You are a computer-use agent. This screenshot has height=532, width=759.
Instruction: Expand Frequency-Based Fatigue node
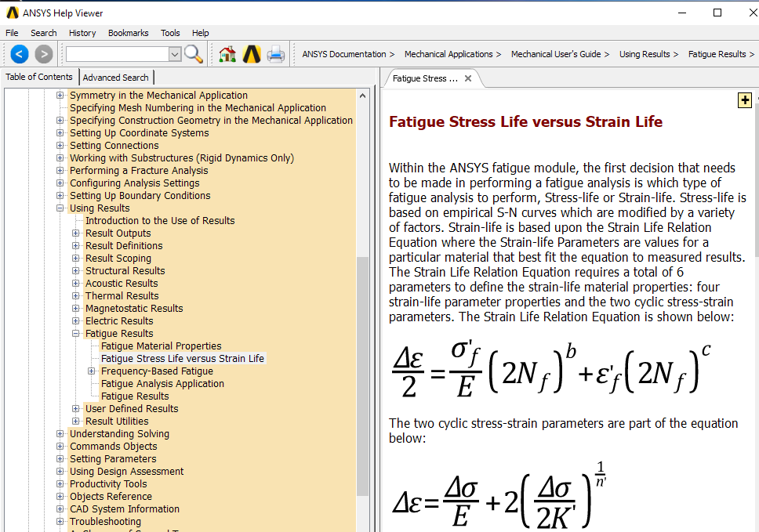point(92,371)
